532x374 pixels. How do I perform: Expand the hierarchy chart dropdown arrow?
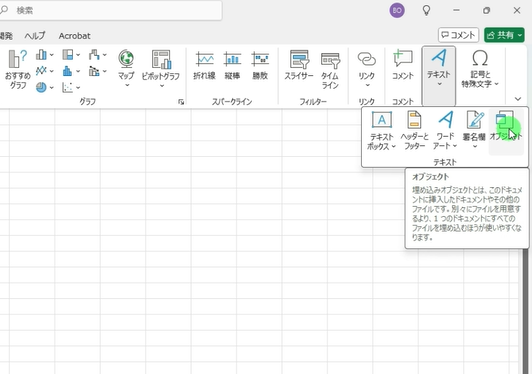coord(78,55)
